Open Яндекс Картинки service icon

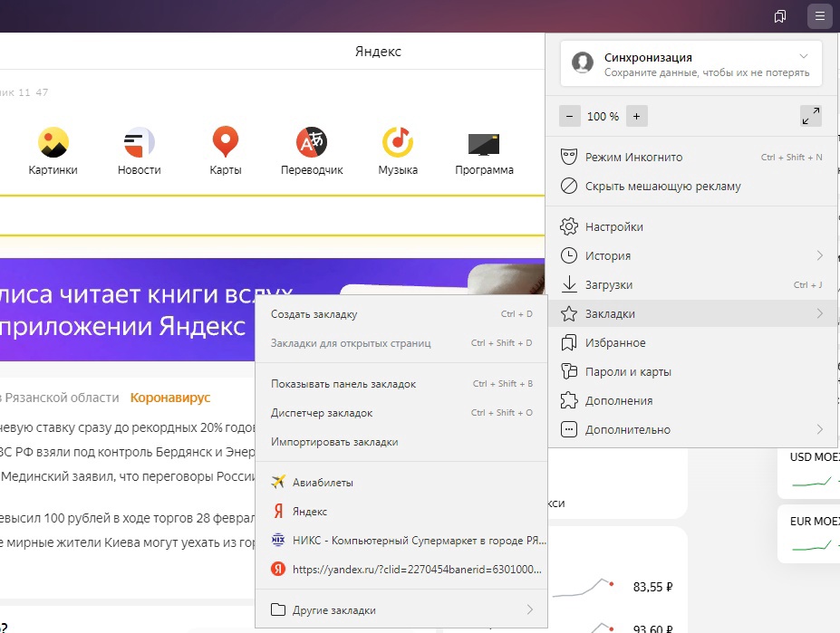[53, 142]
